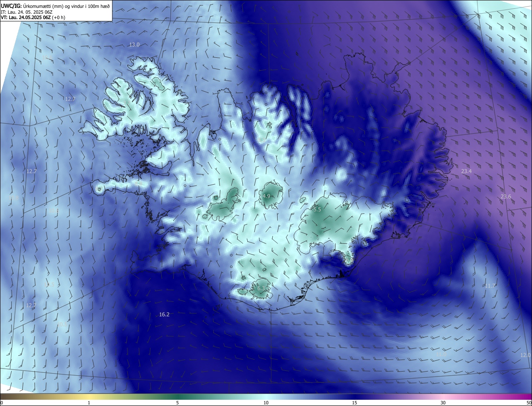The height and width of the screenshot is (406, 532).
Task: Click the 'IT: Lau. 24. 05. 2025 06Z' line
Action: coord(27,12)
